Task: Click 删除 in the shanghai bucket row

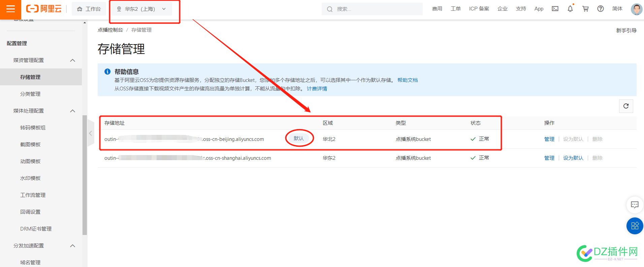Action: pyautogui.click(x=598, y=158)
